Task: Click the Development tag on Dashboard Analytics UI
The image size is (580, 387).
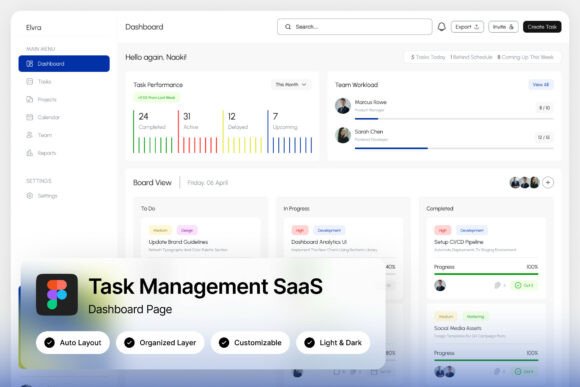Action: 329,230
